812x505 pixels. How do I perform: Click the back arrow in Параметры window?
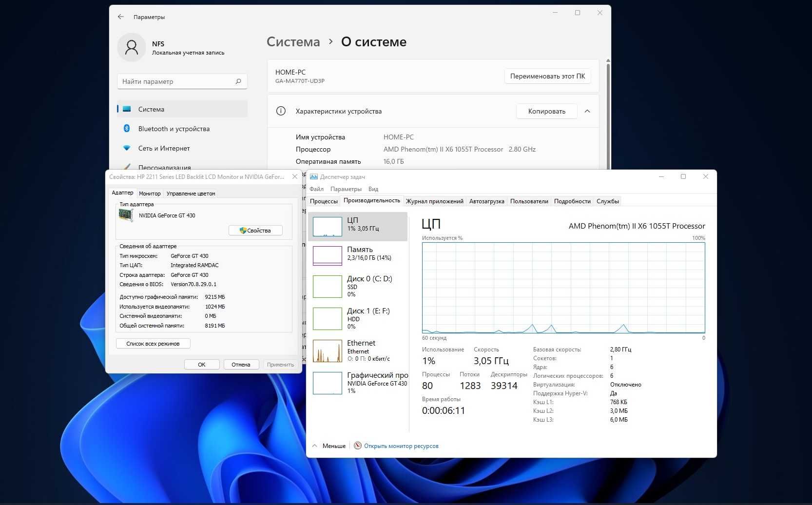(120, 17)
